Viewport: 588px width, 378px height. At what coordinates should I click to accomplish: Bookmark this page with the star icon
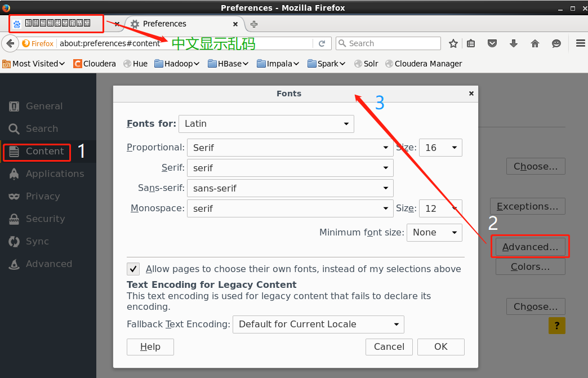pyautogui.click(x=453, y=43)
